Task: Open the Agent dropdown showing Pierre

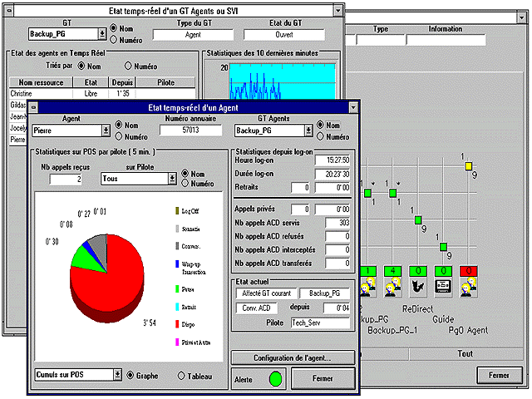Action: click(106, 131)
